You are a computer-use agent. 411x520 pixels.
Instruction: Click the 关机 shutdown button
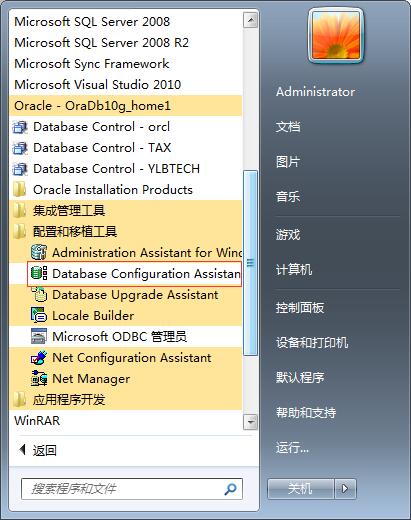[301, 489]
